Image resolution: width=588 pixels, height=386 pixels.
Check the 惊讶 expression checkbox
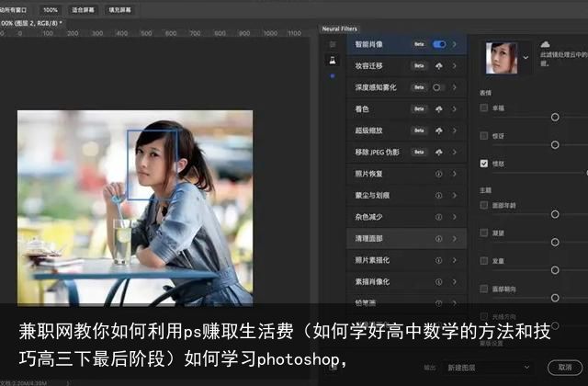(484, 136)
